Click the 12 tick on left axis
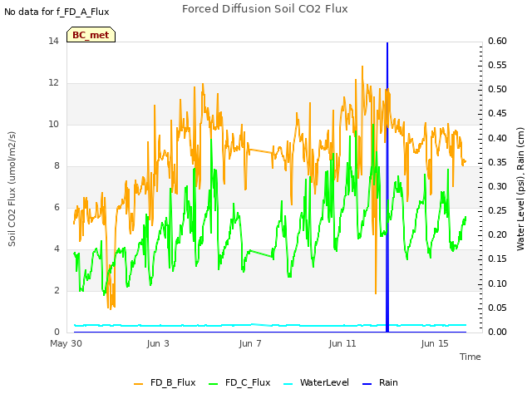Image resolution: width=532 pixels, height=399 pixels. pos(53,82)
